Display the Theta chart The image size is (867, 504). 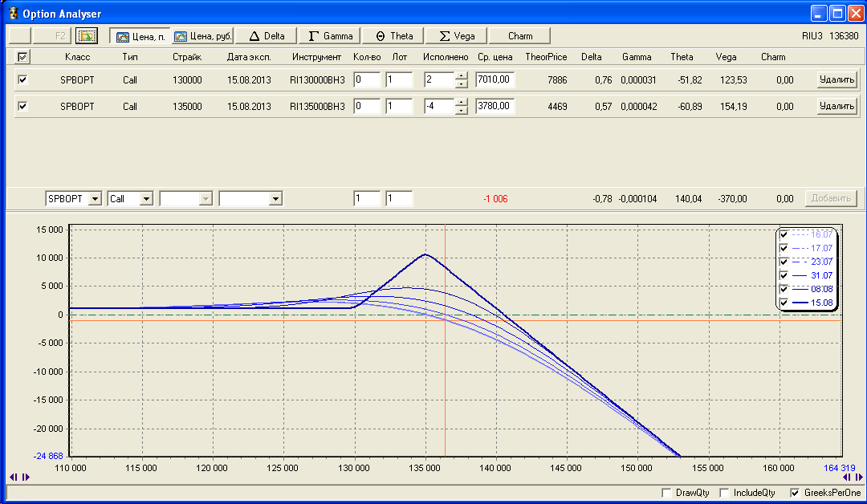394,36
